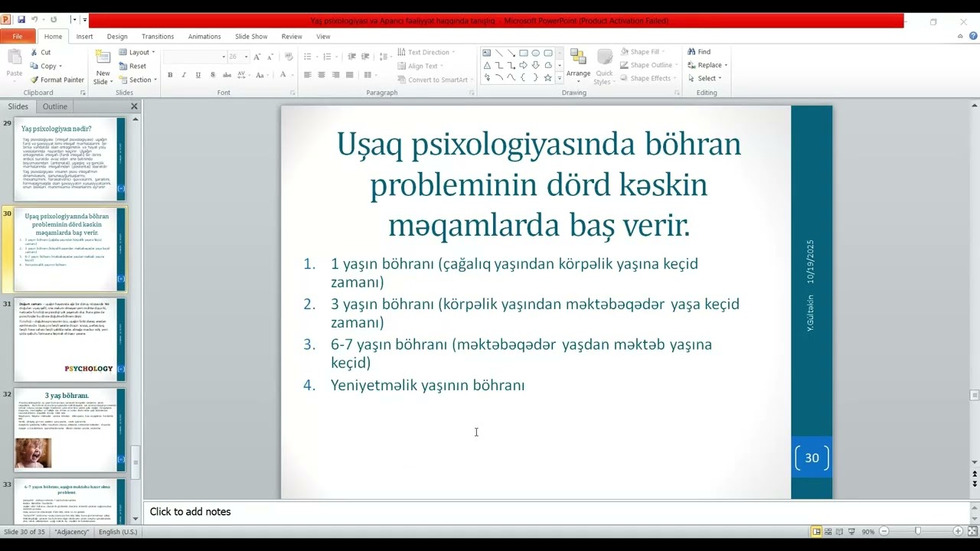Toggle strikethrough text
This screenshot has height=551, width=980.
point(227,75)
